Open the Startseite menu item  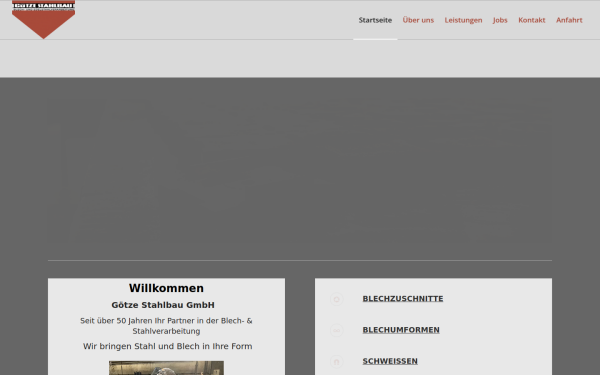[x=375, y=20]
